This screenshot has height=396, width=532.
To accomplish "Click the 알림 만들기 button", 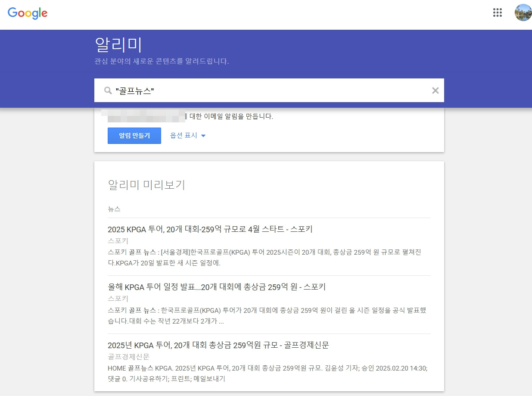I will (x=134, y=135).
